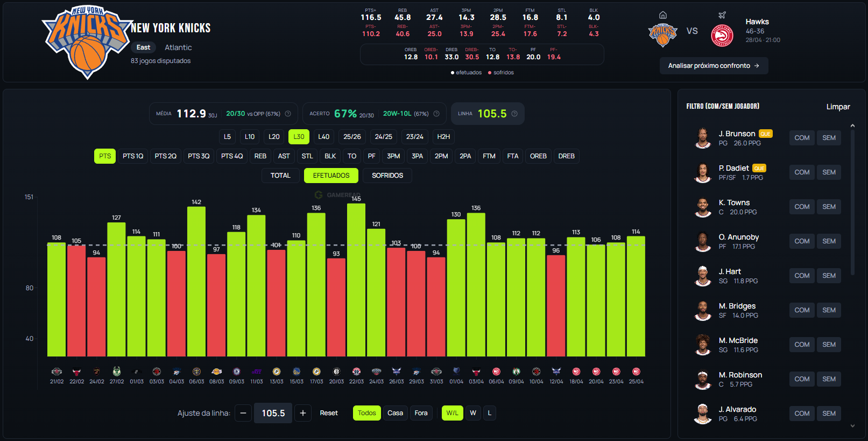
Task: Open the help icon beside the MÉDIA vs OPP stat
Action: [288, 114]
